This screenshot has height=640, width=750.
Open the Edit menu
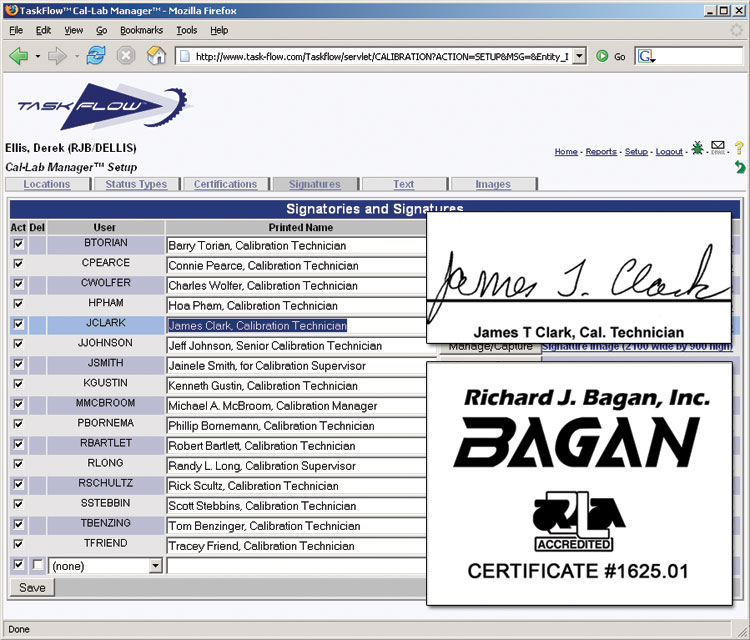click(x=43, y=31)
